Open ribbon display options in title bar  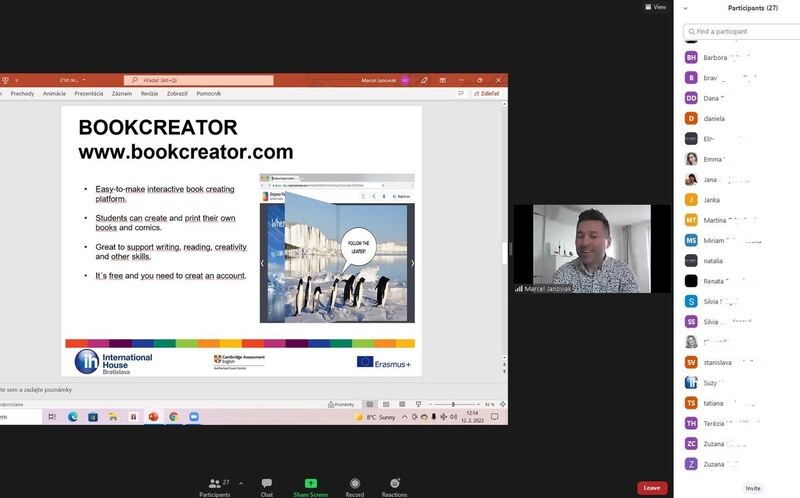tap(442, 80)
